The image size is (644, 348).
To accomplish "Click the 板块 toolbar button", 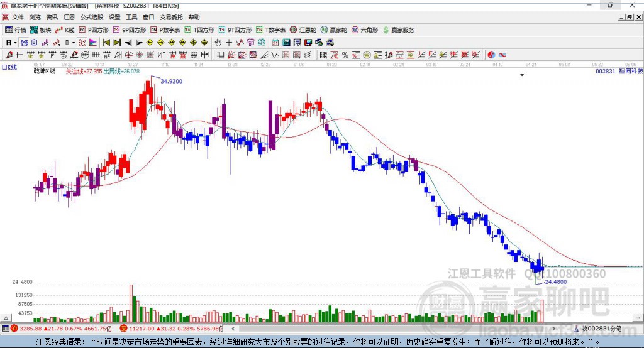I will tap(41, 30).
